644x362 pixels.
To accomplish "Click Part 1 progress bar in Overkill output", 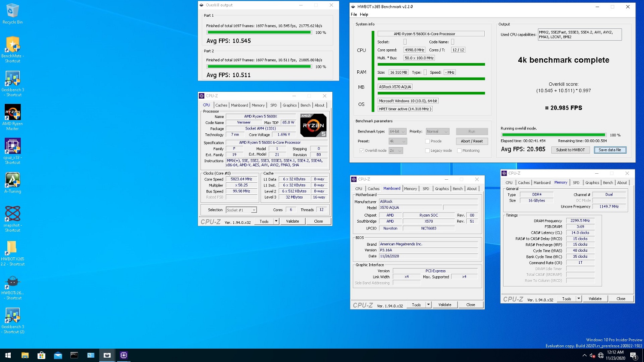I will coord(259,33).
